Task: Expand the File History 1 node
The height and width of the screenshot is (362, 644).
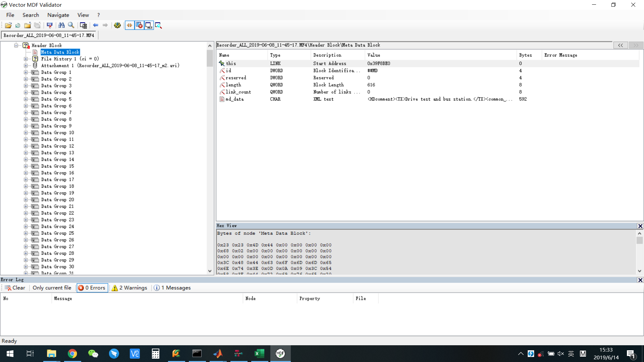Action: click(26, 59)
